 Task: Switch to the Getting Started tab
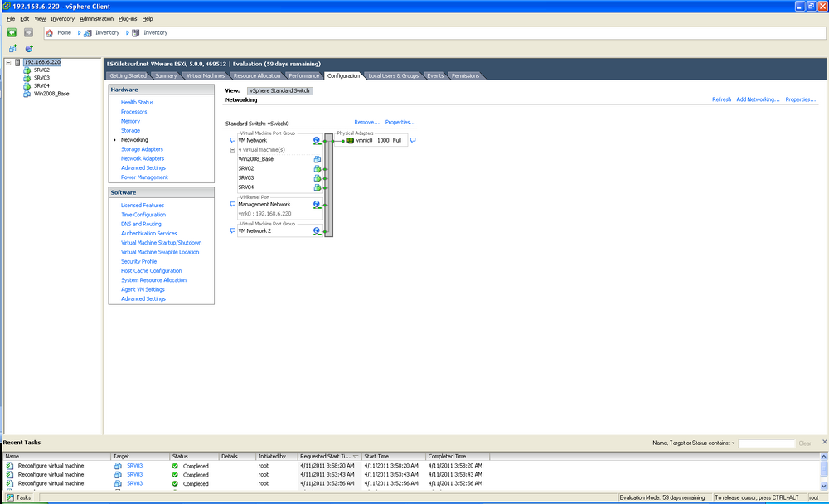[x=128, y=76]
